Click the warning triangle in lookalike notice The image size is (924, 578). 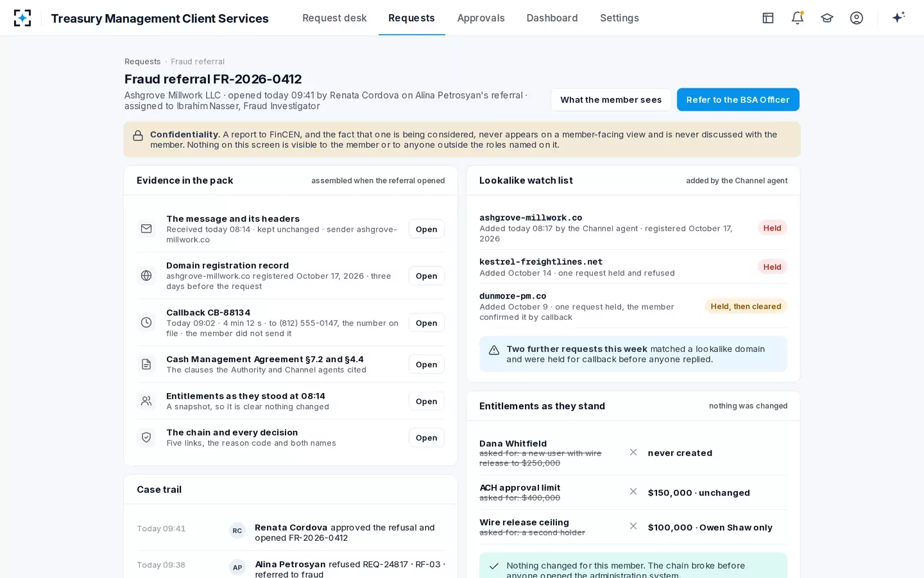pos(494,350)
